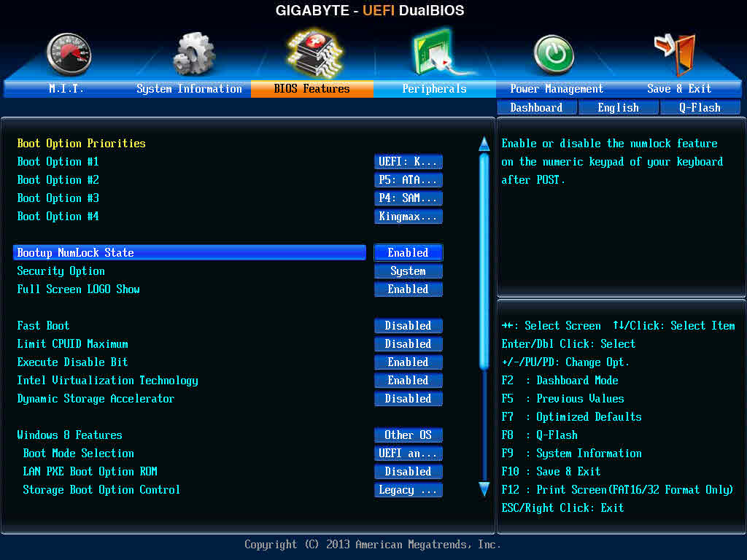Toggle Intel Virtualization Technology value
Viewport: 747px width, 560px height.
point(409,380)
